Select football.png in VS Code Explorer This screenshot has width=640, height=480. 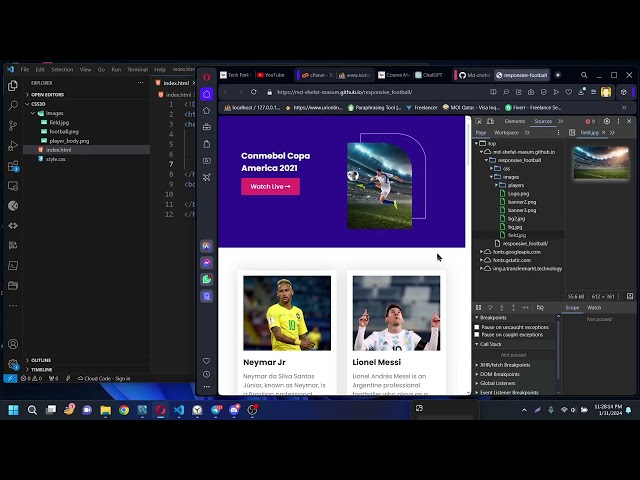(64, 131)
